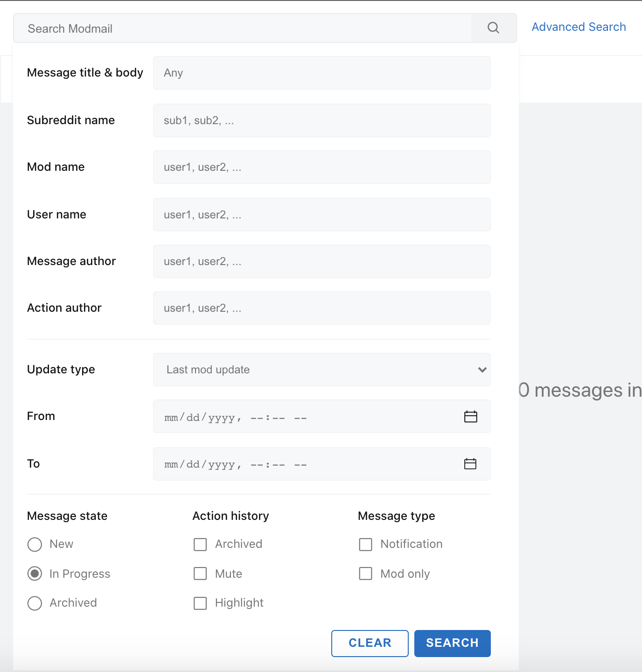642x672 pixels.
Task: Click the Message title & body field
Action: point(321,73)
